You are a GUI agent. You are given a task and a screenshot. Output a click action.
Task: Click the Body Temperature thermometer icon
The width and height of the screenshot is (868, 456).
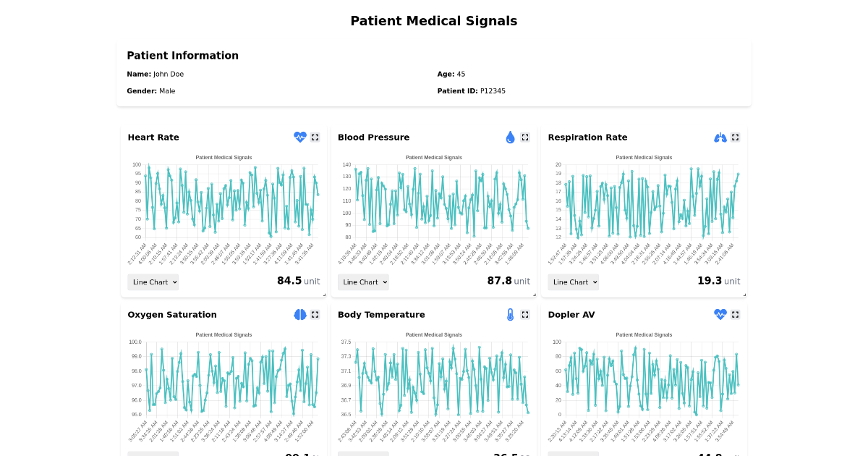tap(510, 315)
